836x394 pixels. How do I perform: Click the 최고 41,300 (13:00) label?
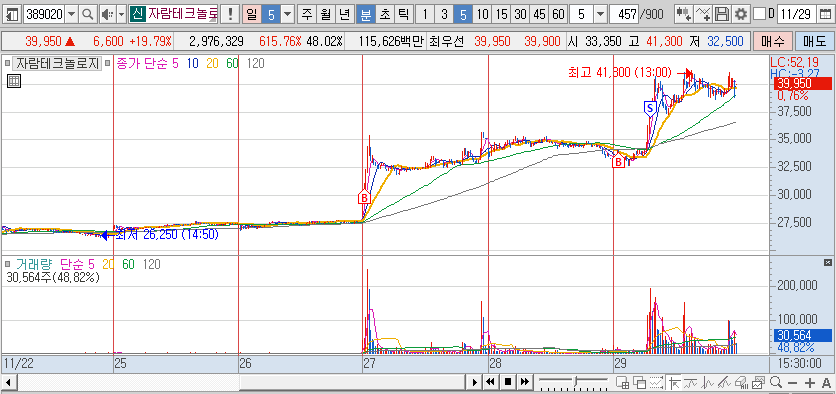[x=621, y=73]
